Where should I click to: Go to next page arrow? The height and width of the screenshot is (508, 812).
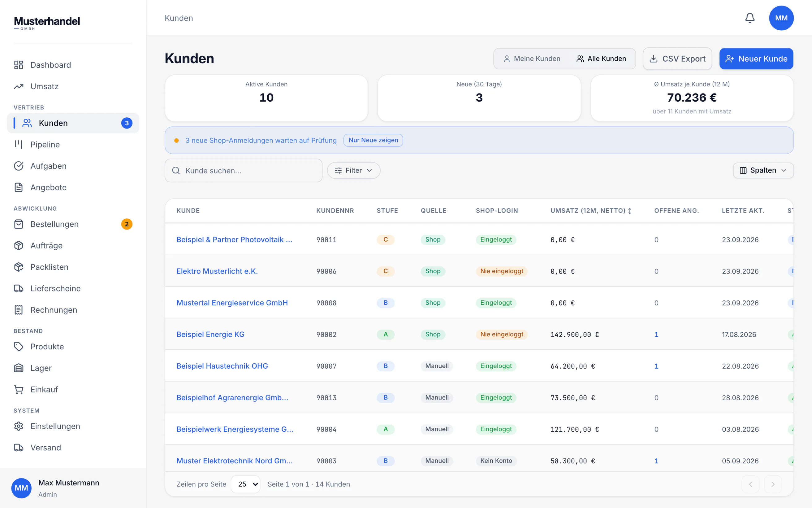click(773, 484)
